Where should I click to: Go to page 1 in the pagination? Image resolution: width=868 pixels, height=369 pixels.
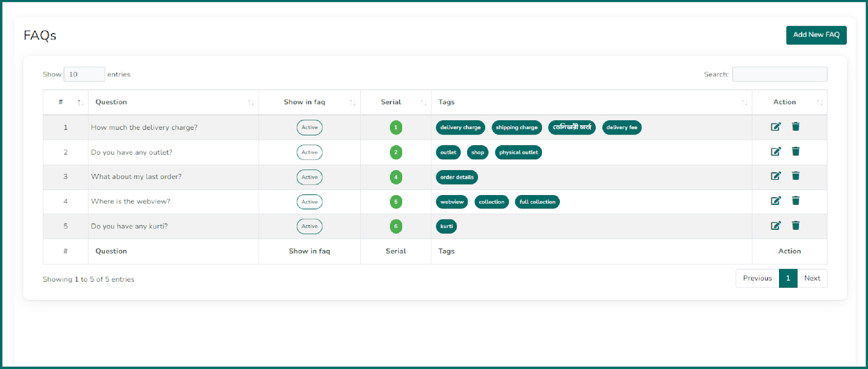[x=788, y=278]
